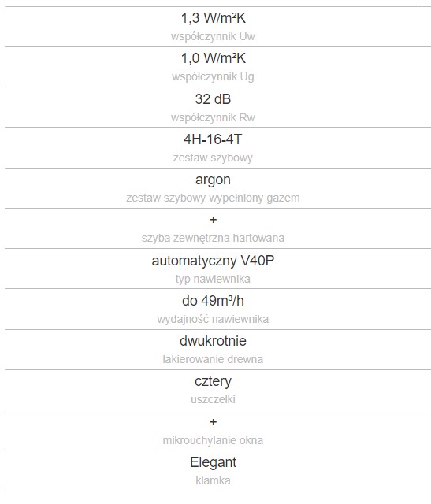Click the dwukrotnie lacquering value
The image size is (431, 504).
(x=213, y=341)
